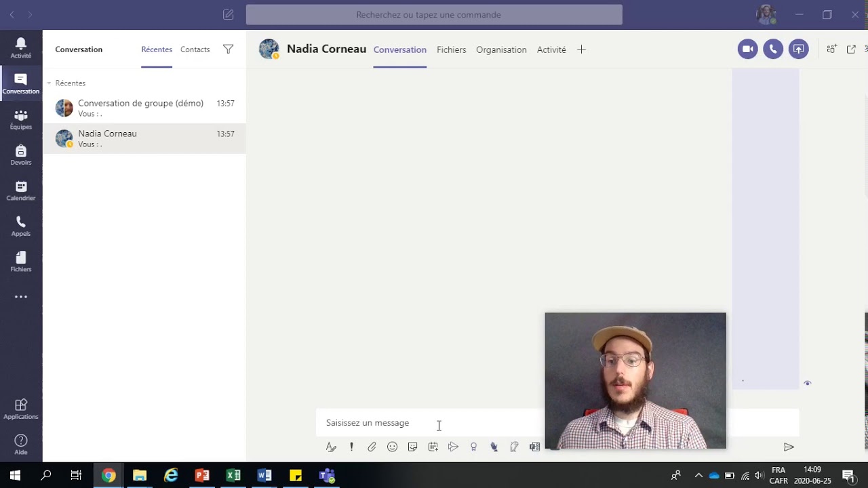Click the seen-by eye indicator
868x488 pixels.
pyautogui.click(x=807, y=384)
